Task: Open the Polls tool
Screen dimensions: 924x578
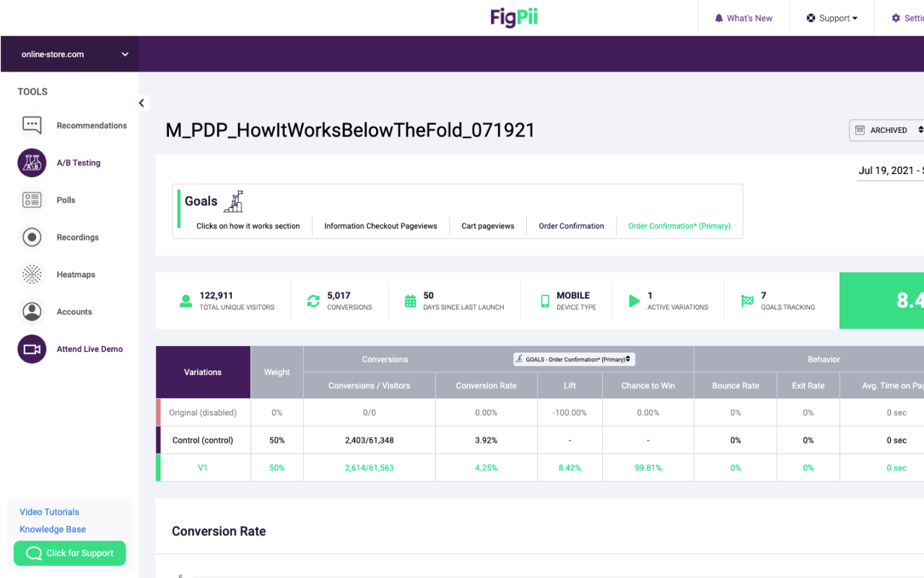Action: pos(66,199)
